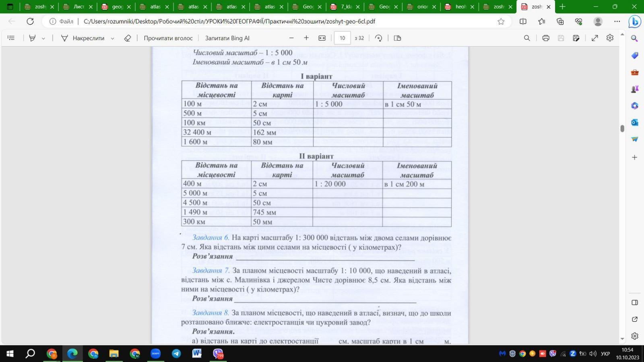Image resolution: width=644 pixels, height=362 pixels.
Task: Click the page number field showing 10
Action: (343, 38)
